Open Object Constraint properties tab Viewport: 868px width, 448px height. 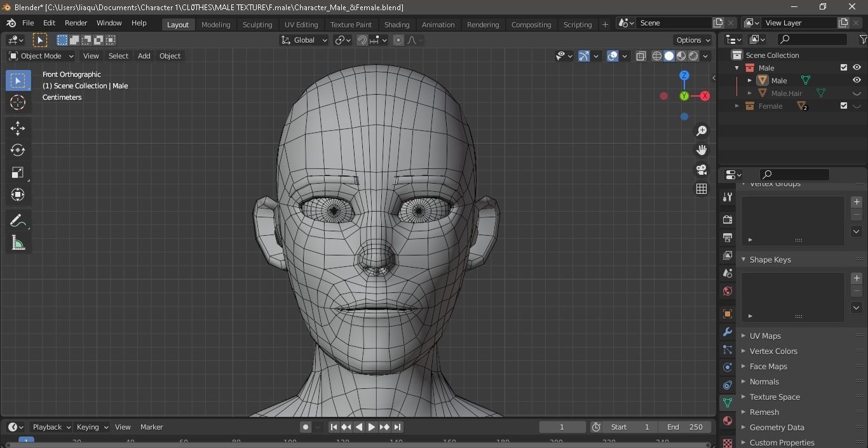tap(728, 385)
